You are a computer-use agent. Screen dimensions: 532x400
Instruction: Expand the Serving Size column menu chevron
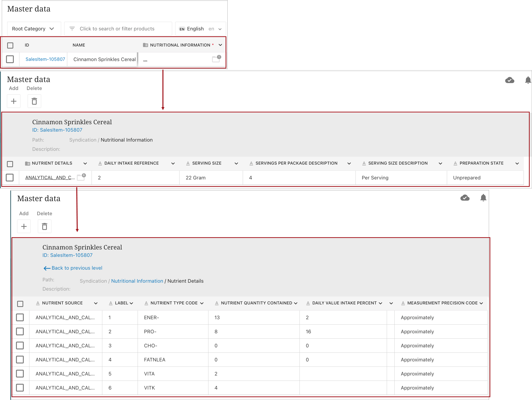[x=236, y=163]
